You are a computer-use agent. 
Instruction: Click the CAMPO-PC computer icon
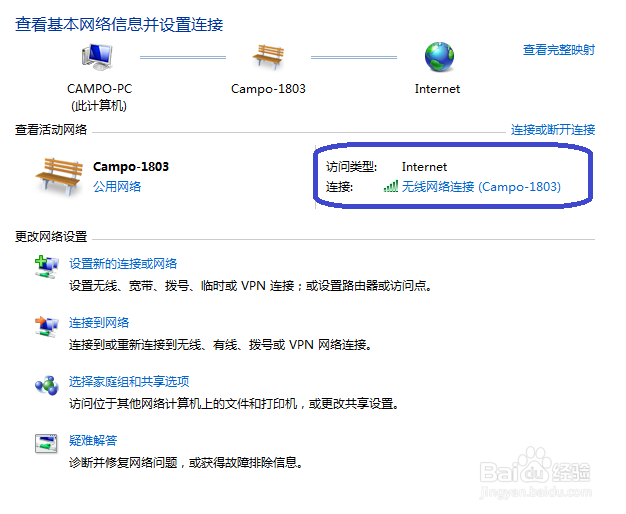click(97, 56)
